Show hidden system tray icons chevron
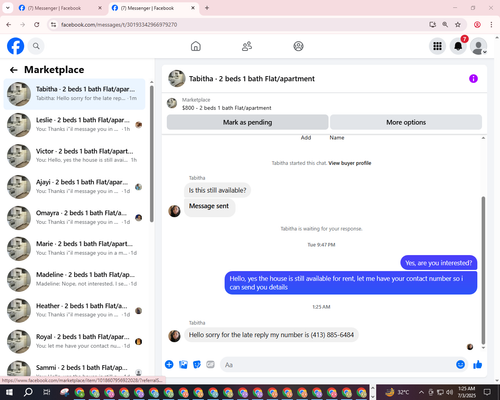Image resolution: width=500 pixels, height=400 pixels. [421, 392]
